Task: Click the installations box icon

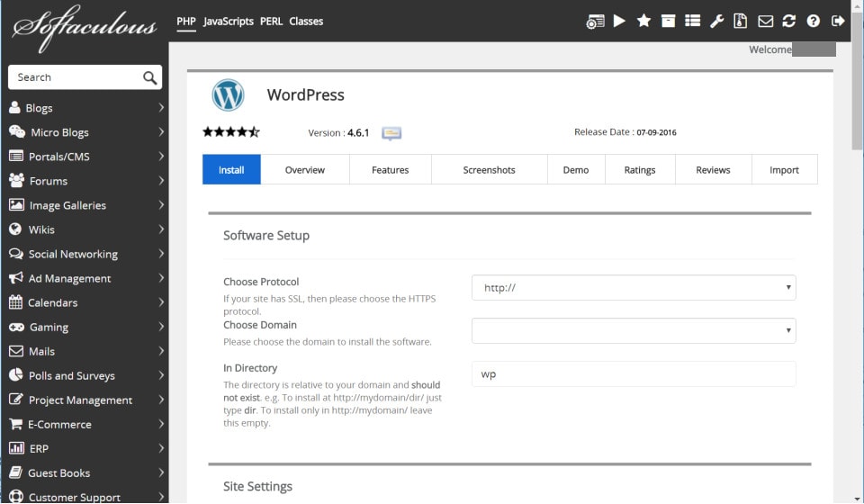Action: pyautogui.click(x=668, y=21)
